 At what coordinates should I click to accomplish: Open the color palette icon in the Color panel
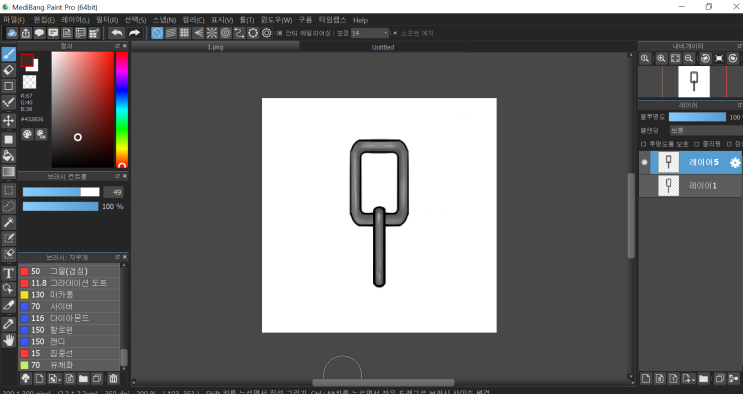tap(27, 134)
